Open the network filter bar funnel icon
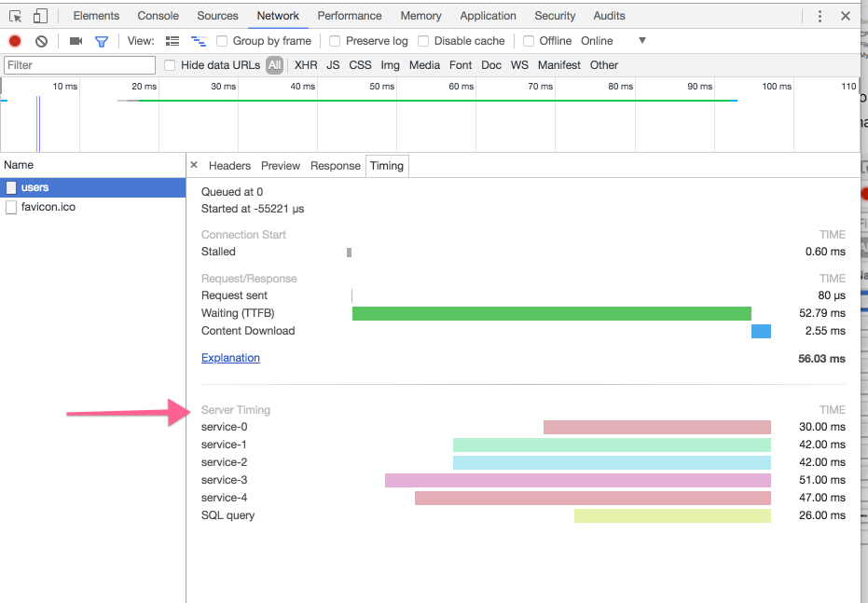Screen dimensions: 868x603 pos(103,40)
